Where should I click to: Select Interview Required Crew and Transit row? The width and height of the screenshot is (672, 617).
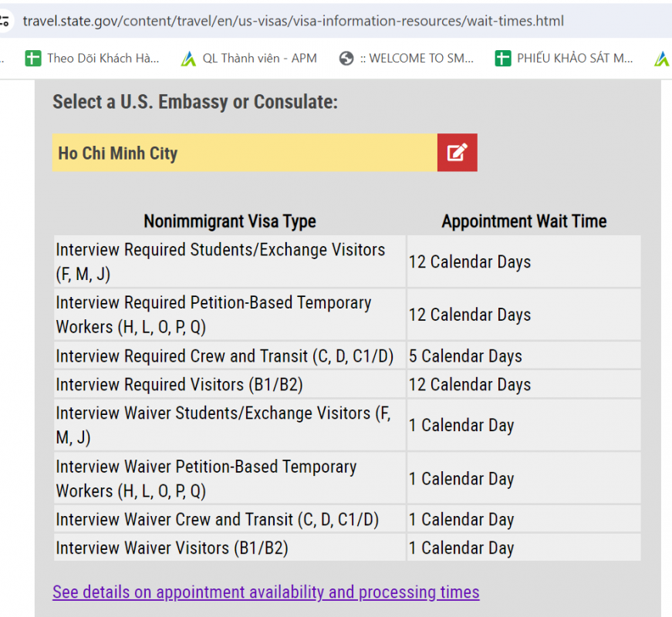point(347,356)
